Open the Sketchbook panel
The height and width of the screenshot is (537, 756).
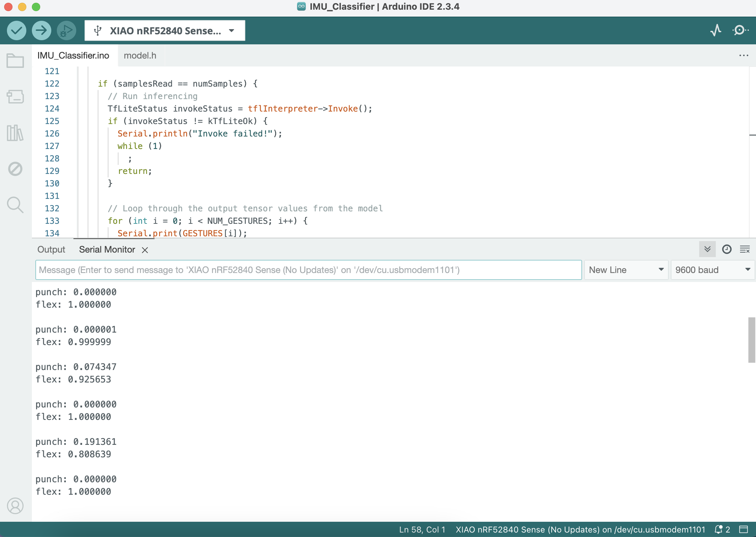15,60
